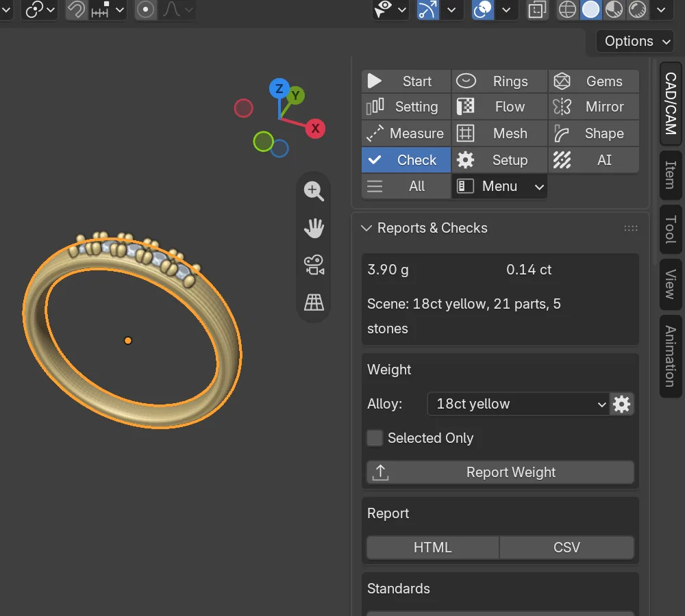Toggle viewport overlays icon
685x616 pixels.
[483, 10]
